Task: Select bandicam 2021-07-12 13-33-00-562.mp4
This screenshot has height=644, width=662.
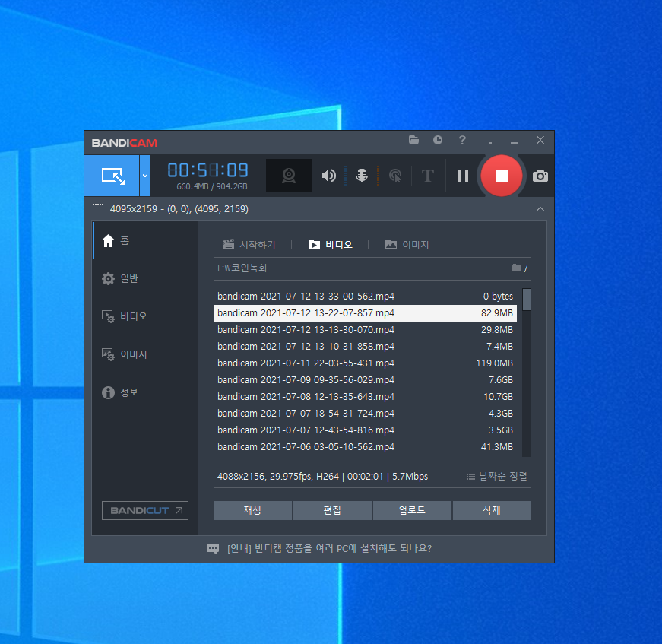Action: pos(365,297)
